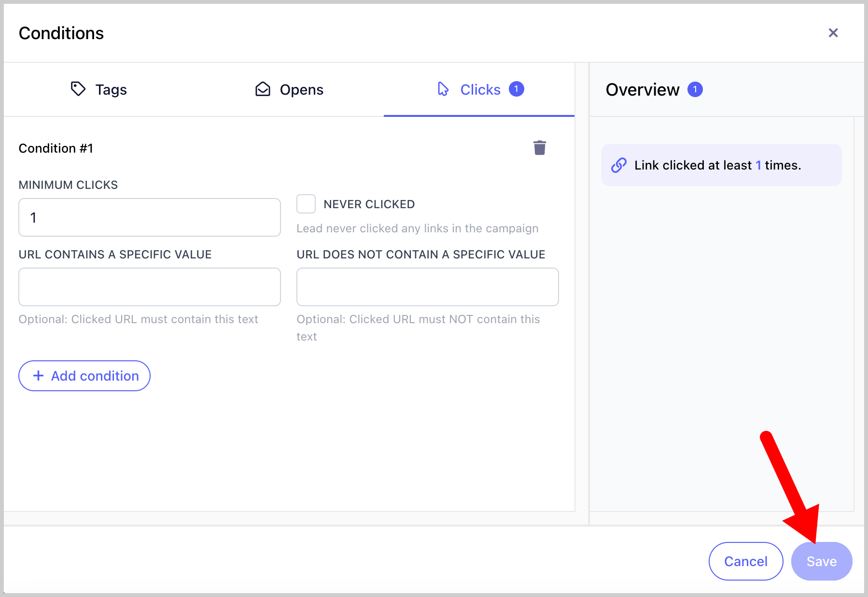Delete Condition #1 with the trash icon
Image resolution: width=868 pixels, height=597 pixels.
[x=539, y=148]
